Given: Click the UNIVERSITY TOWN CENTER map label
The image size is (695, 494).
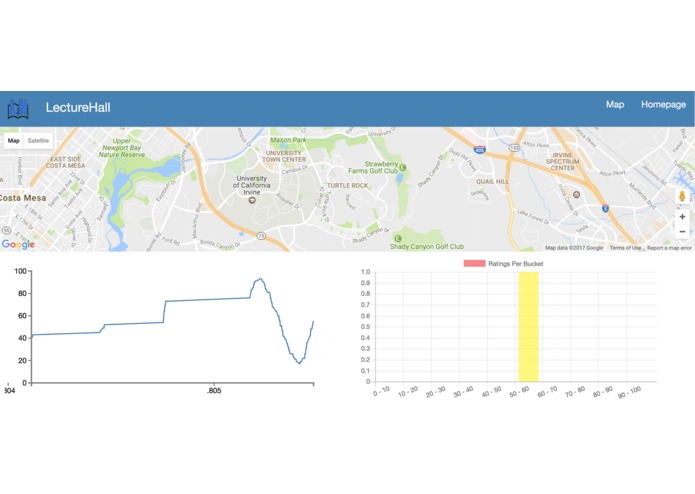Looking at the screenshot, I should pos(284,156).
